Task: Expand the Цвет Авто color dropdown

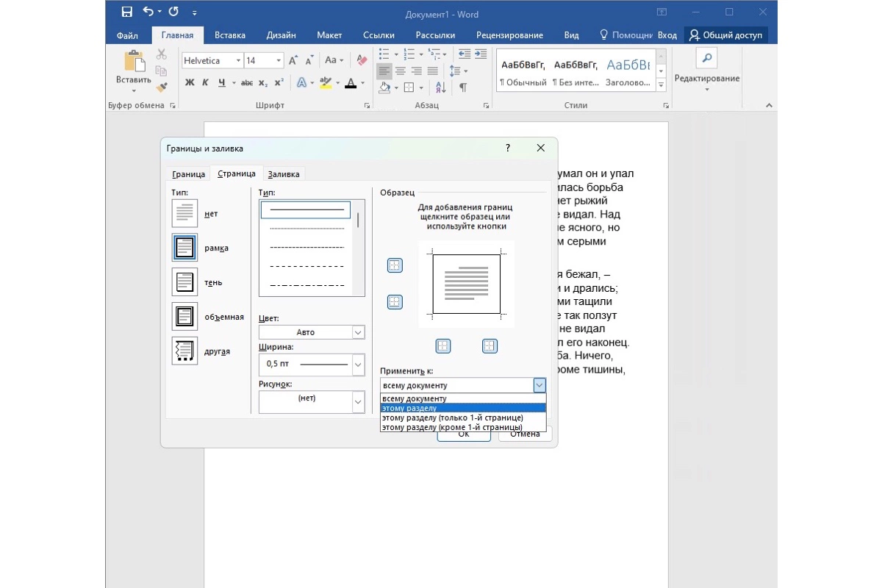Action: point(358,332)
